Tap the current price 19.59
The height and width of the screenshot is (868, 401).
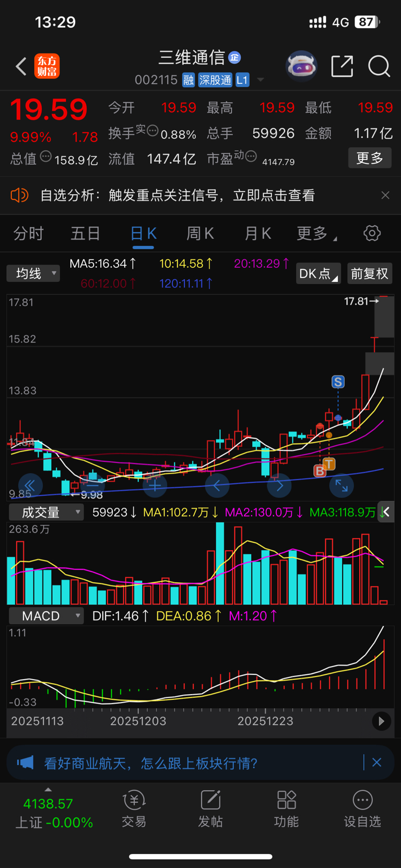tap(49, 110)
